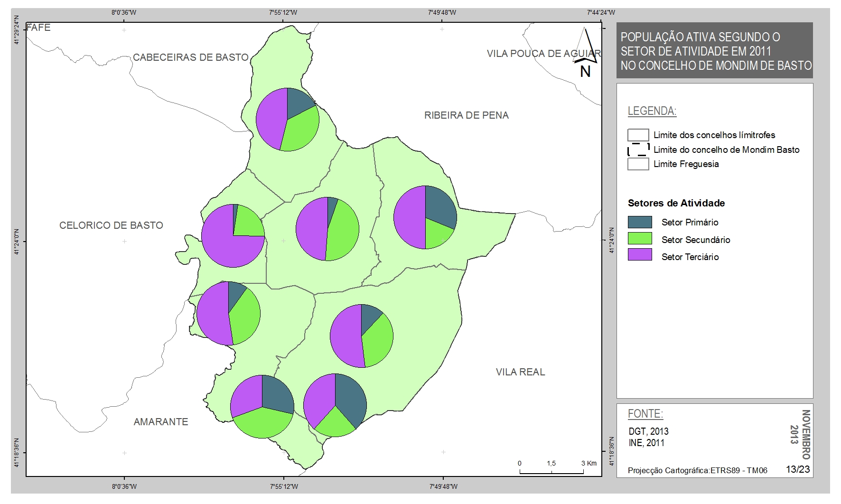Select the Setor Secundário green swatch

pyautogui.click(x=640, y=239)
